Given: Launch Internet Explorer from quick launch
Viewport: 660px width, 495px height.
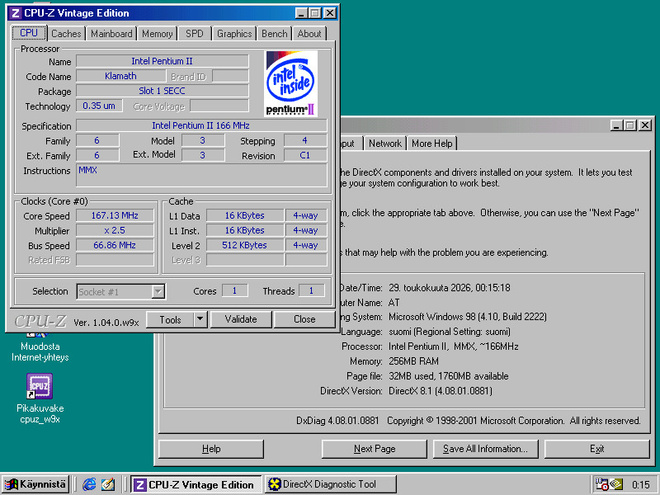Looking at the screenshot, I should 89,484.
